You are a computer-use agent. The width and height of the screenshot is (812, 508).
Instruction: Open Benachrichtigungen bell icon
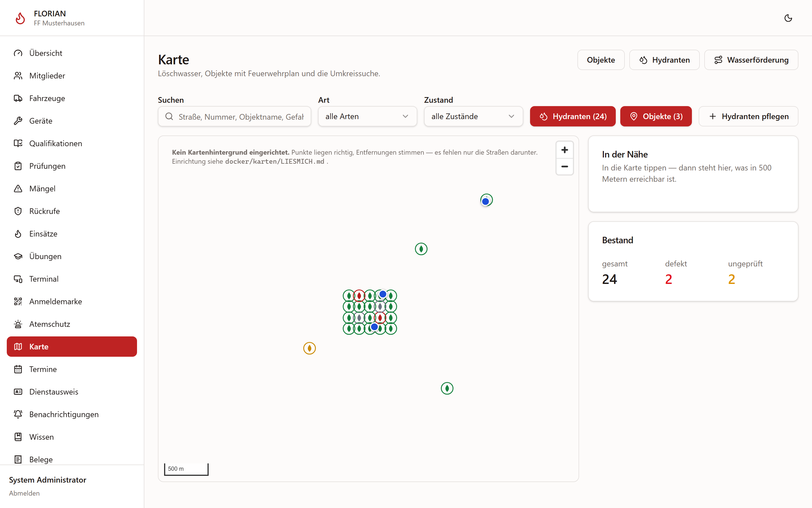point(18,414)
